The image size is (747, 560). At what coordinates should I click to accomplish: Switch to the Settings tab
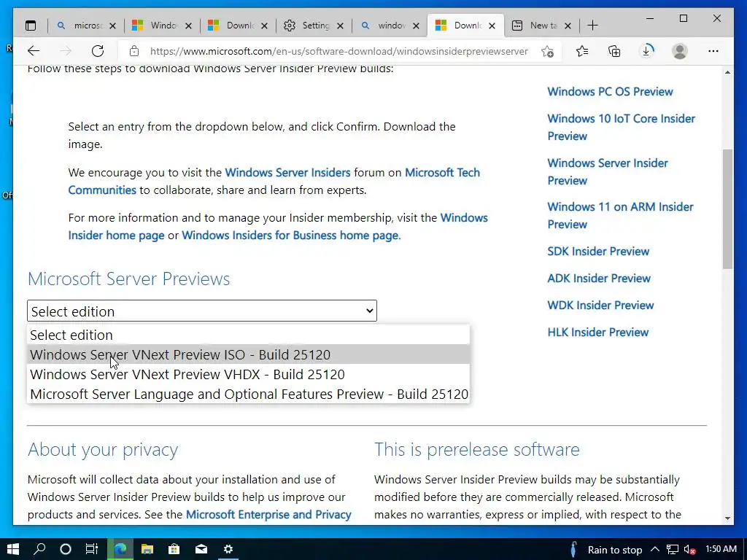(314, 26)
